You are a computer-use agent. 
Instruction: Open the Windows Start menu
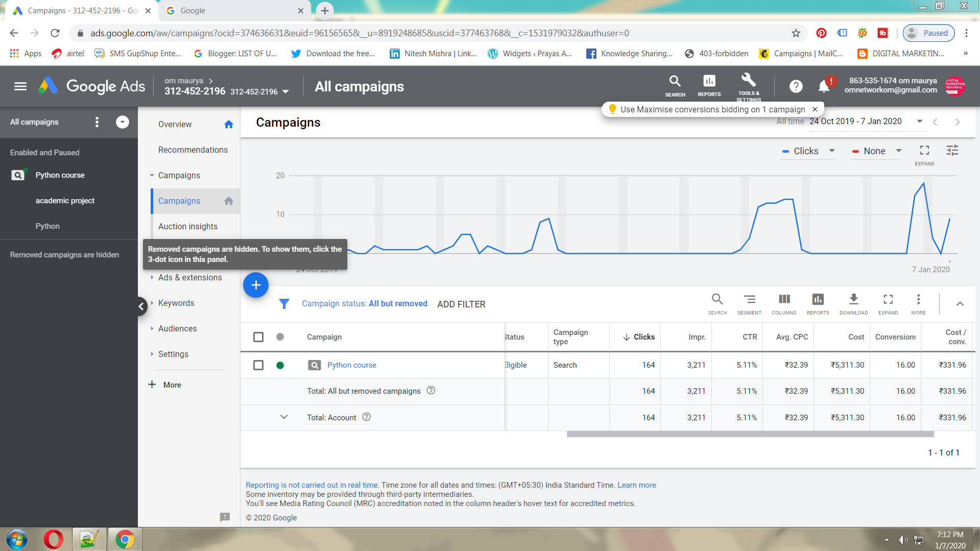[x=17, y=539]
